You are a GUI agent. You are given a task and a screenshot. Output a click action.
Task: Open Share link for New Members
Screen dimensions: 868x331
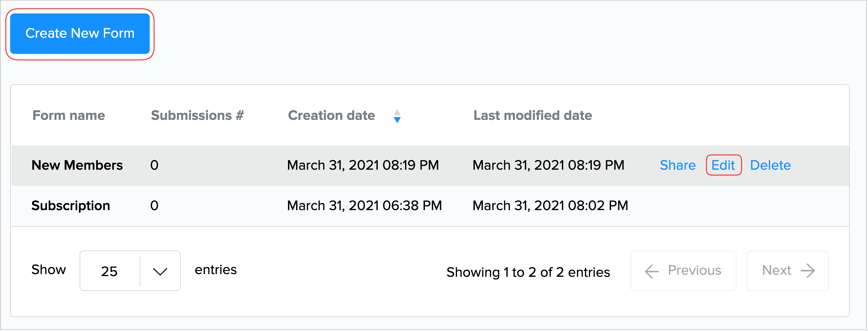(x=677, y=165)
